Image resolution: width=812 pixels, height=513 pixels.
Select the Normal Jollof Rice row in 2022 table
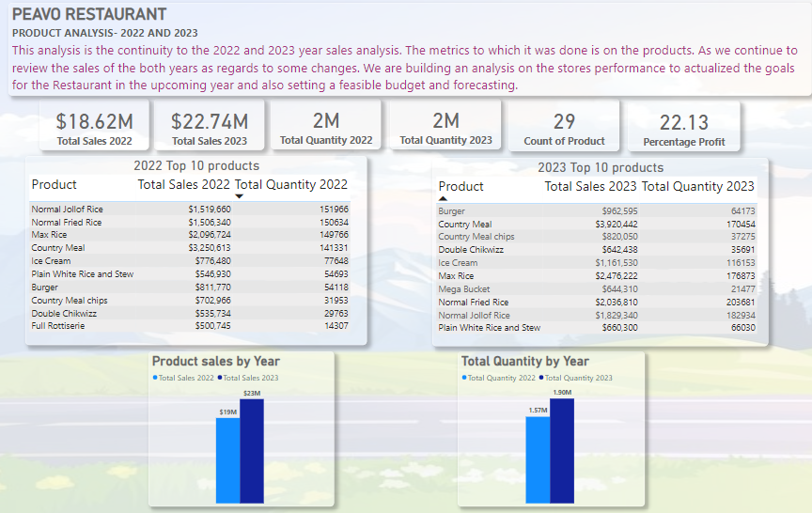pyautogui.click(x=190, y=210)
